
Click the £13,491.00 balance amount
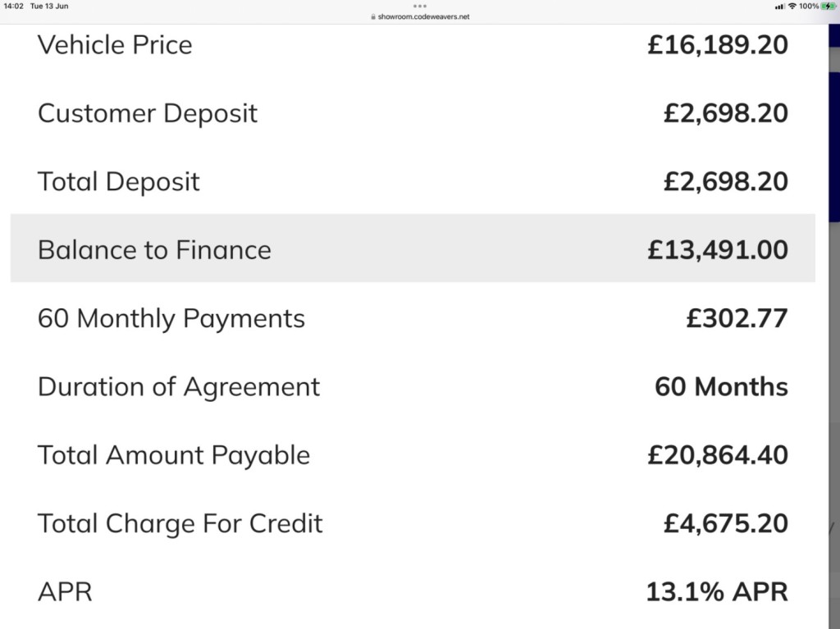click(x=717, y=249)
